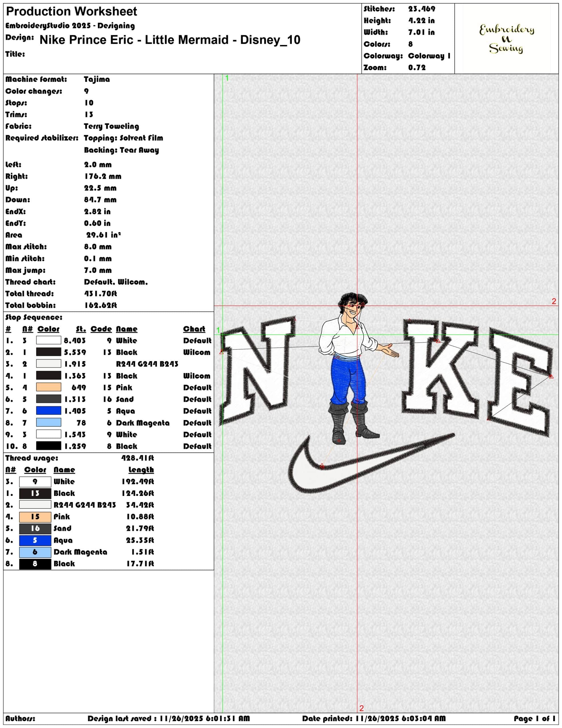Click the zoom value '0.72'
This screenshot has height=728, width=562.
[x=417, y=68]
